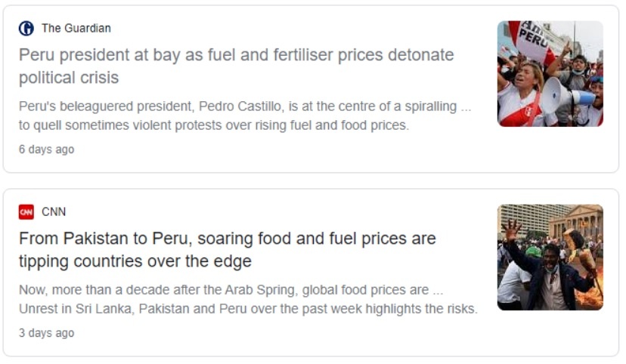Viewport: 626px width, 364px height.
Task: Click the CNN logo icon
Action: pyautogui.click(x=26, y=212)
